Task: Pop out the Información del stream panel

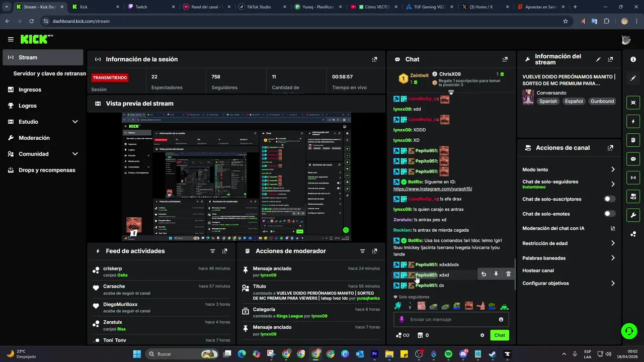Action: [610, 59]
